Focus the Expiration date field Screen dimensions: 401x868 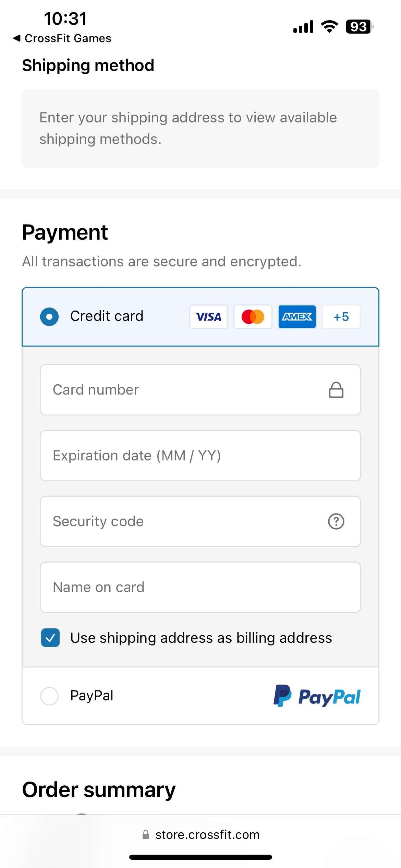click(200, 456)
